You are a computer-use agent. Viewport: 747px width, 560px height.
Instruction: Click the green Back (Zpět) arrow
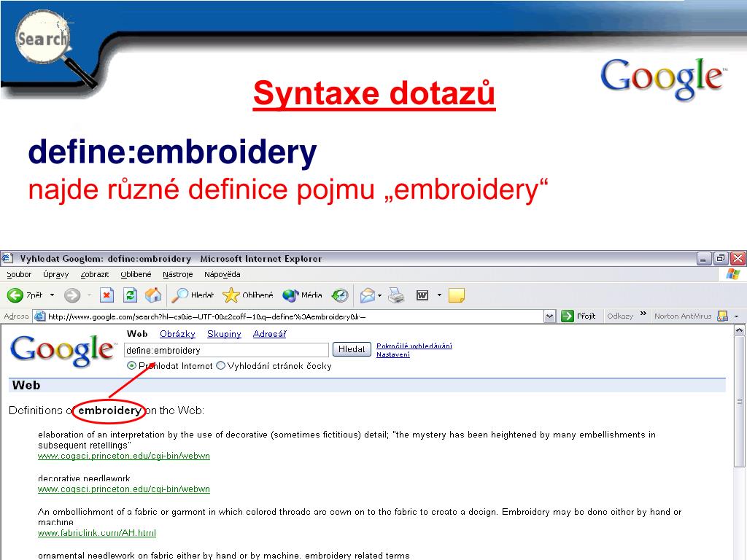pos(15,295)
